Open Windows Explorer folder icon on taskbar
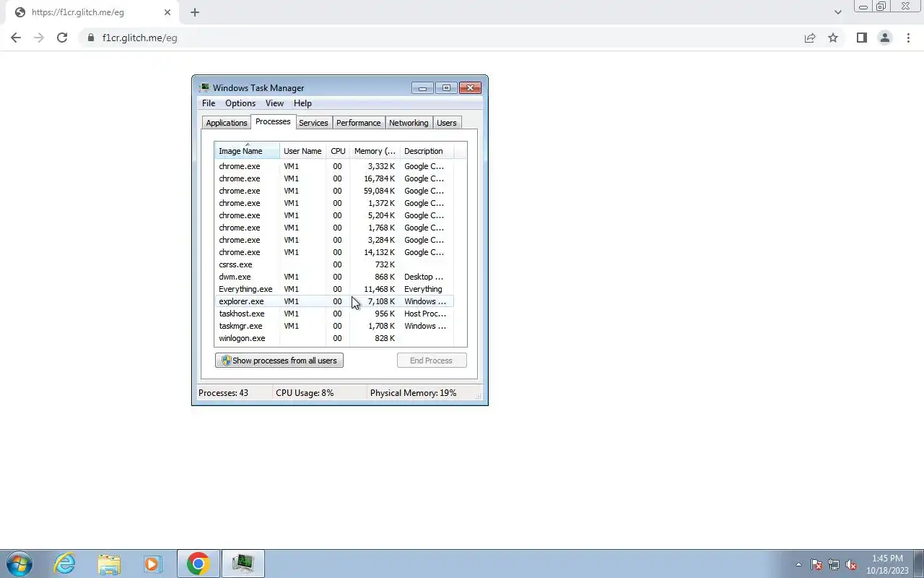Image resolution: width=924 pixels, height=578 pixels. coord(109,564)
